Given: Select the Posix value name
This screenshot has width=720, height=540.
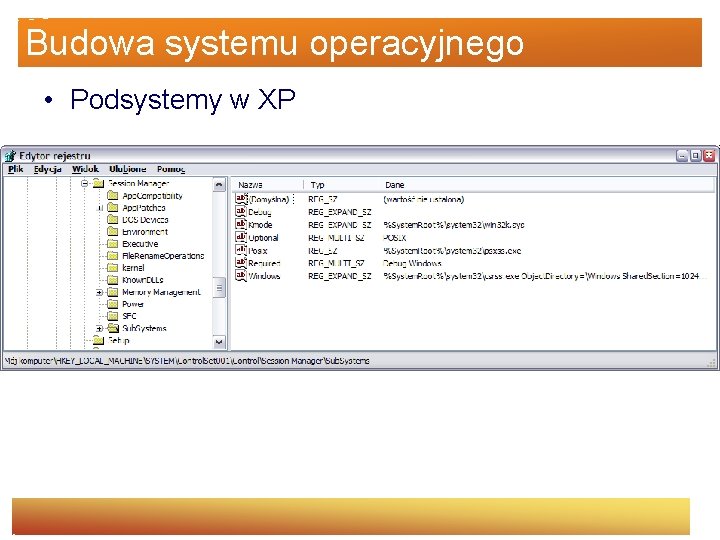Looking at the screenshot, I should click(258, 251).
